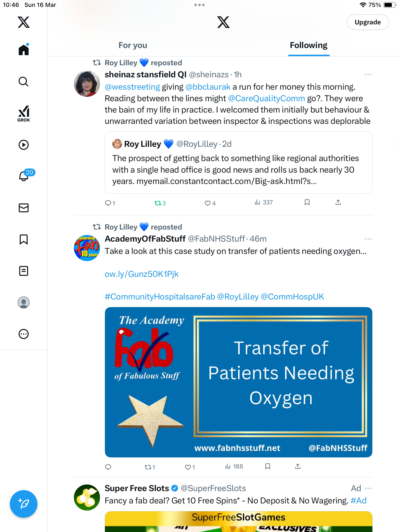Screen dimensions: 399x532
Task: Open more options on Super Free Slots ad
Action: click(368, 488)
